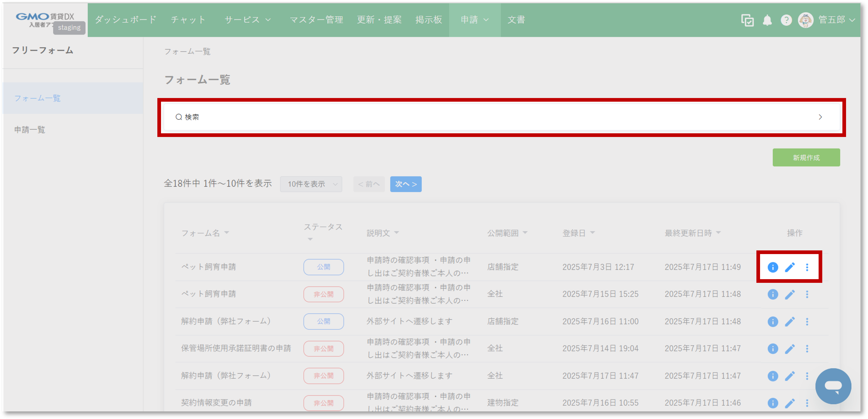This screenshot has height=419, width=868.
Task: Select the pencil edit icon for 解約申請（弊社フォーム）
Action: coord(790,321)
